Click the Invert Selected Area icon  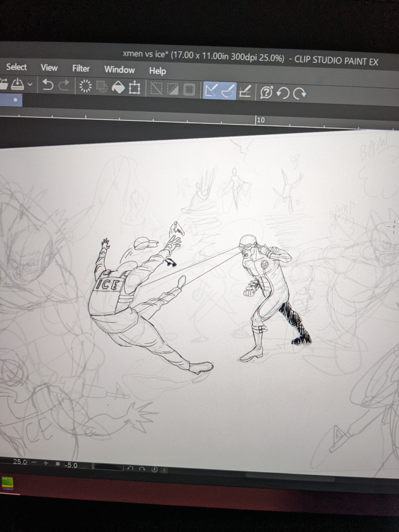pyautogui.click(x=173, y=89)
